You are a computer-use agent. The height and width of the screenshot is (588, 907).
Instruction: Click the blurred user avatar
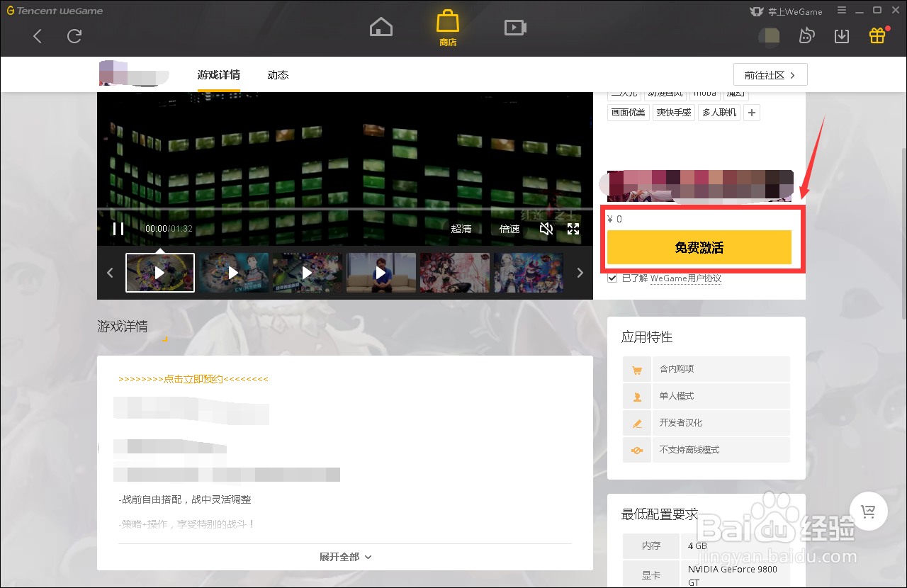click(769, 36)
